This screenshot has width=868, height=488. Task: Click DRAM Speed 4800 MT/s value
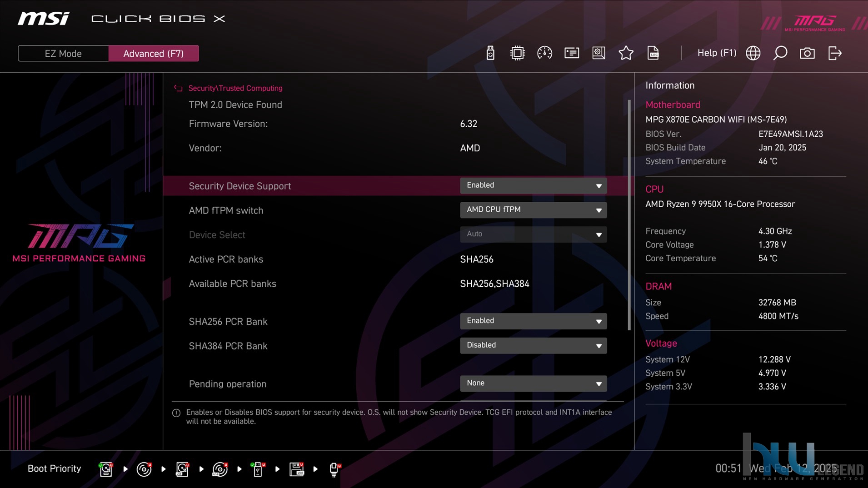(778, 316)
